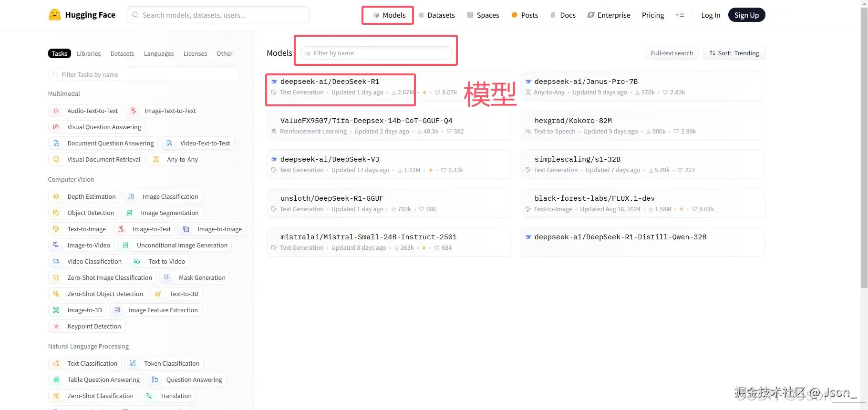
Task: Filter by Translation task
Action: pos(168,396)
